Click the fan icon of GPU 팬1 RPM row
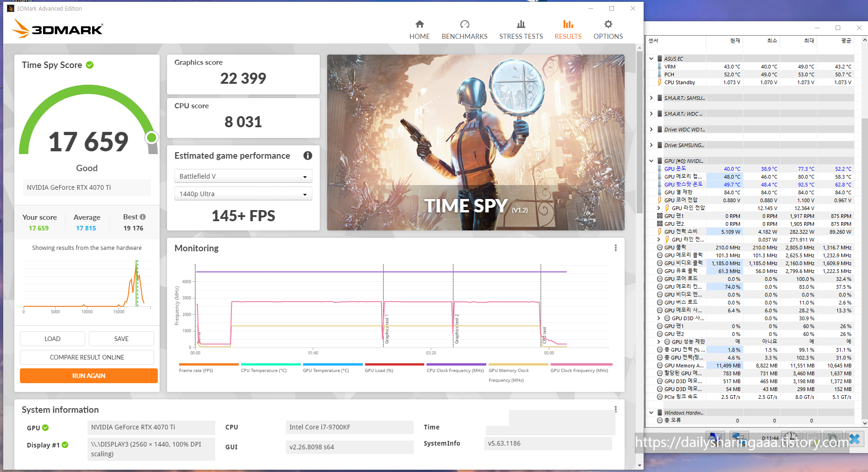This screenshot has height=472, width=868. [x=660, y=216]
